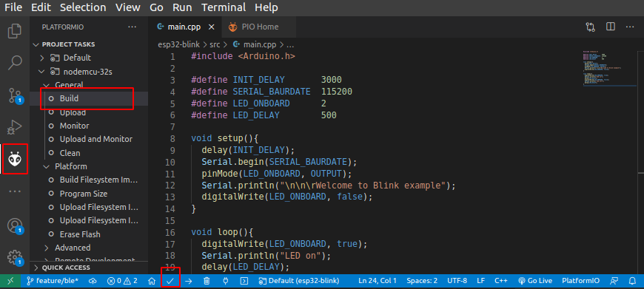Expand the Quick Access section
This screenshot has height=289, width=644.
point(66,268)
